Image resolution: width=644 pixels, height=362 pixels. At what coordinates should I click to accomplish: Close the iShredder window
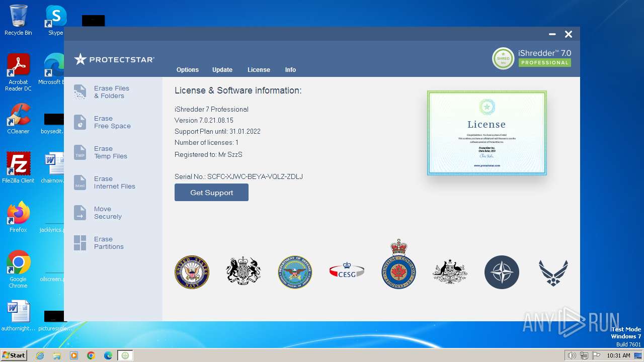tap(569, 34)
